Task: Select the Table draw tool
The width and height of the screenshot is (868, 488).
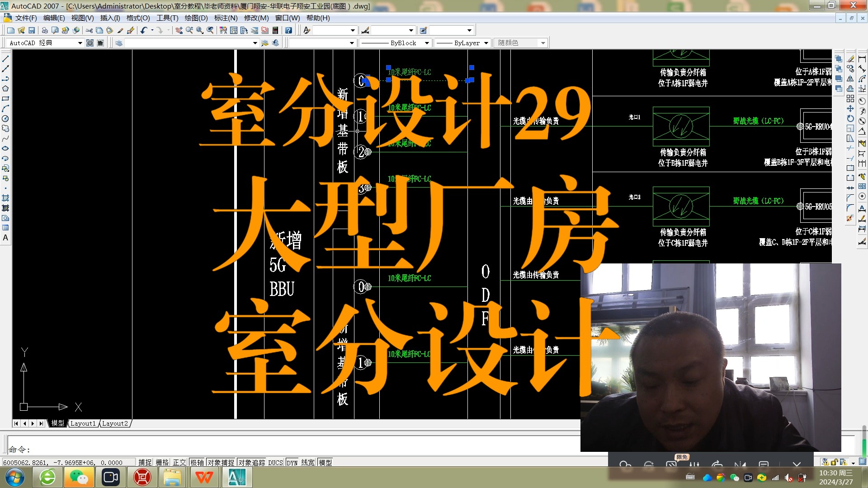Action: 5,228
